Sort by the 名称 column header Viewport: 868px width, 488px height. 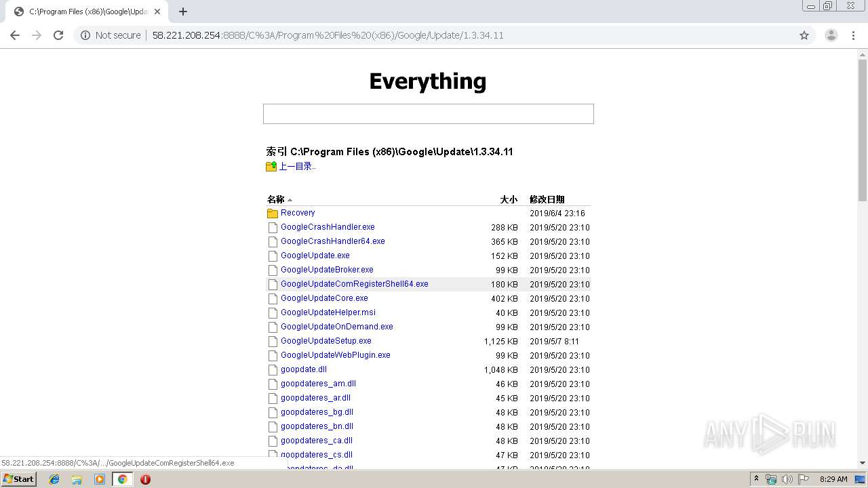click(276, 199)
